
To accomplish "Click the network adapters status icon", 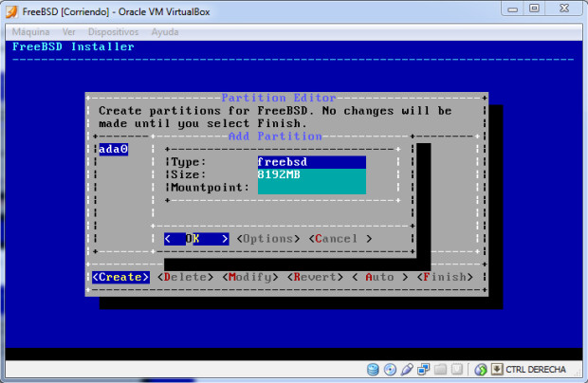I will click(x=424, y=369).
